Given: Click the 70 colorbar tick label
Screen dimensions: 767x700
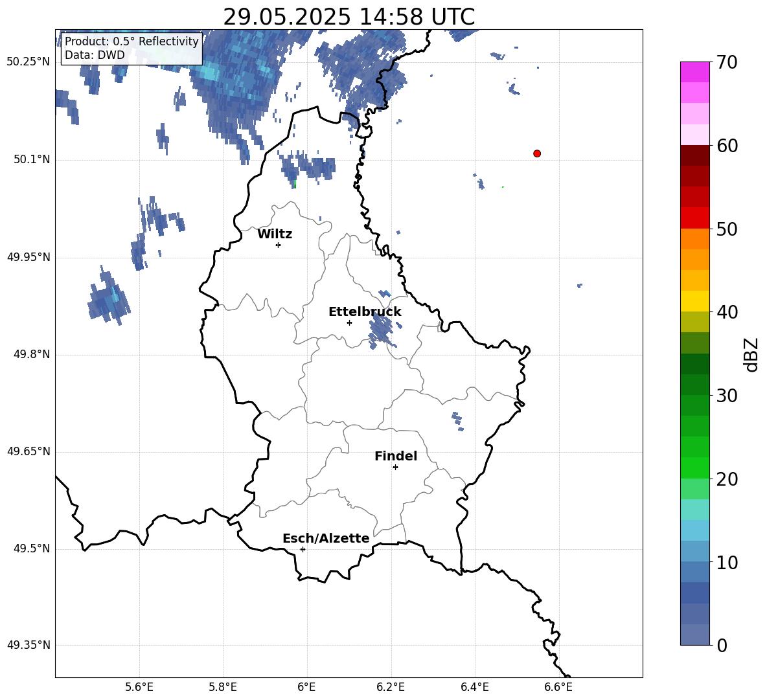Looking at the screenshot, I should pos(727,63).
